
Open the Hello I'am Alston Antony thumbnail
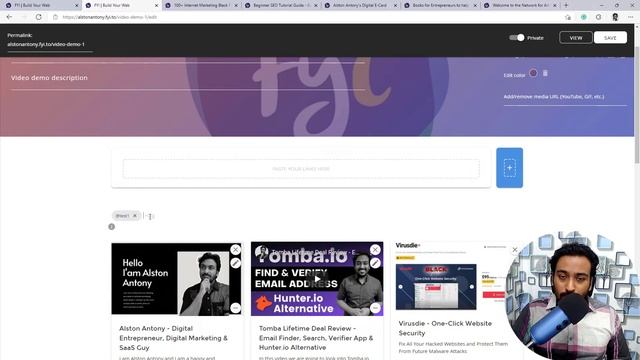click(x=176, y=279)
